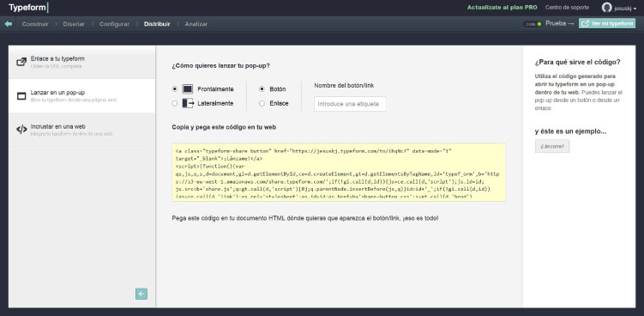Click the Typeform logo
644x316 pixels.
point(29,8)
